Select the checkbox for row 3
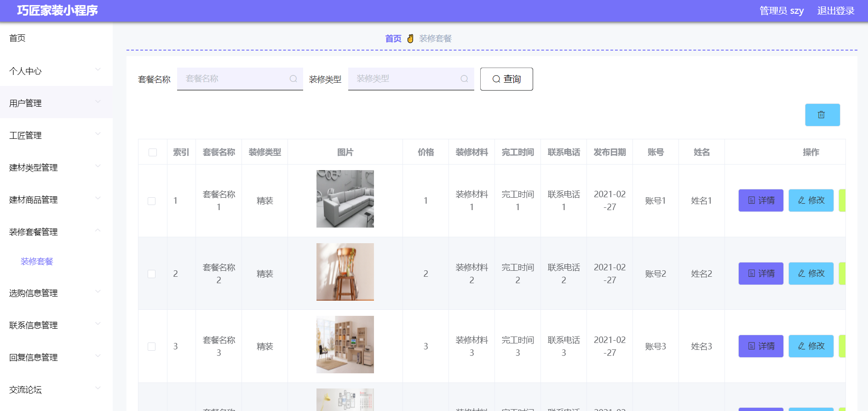Viewport: 868px width, 411px height. tap(151, 347)
